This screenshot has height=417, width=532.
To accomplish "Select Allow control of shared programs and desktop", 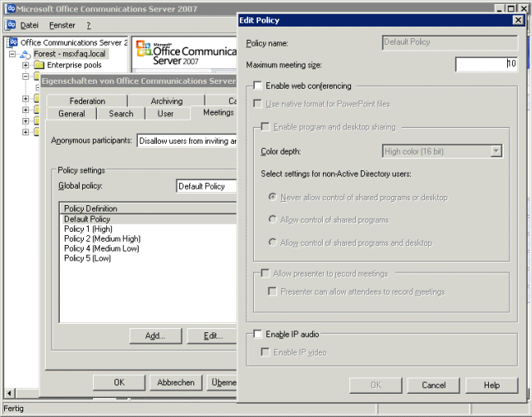I will point(272,243).
